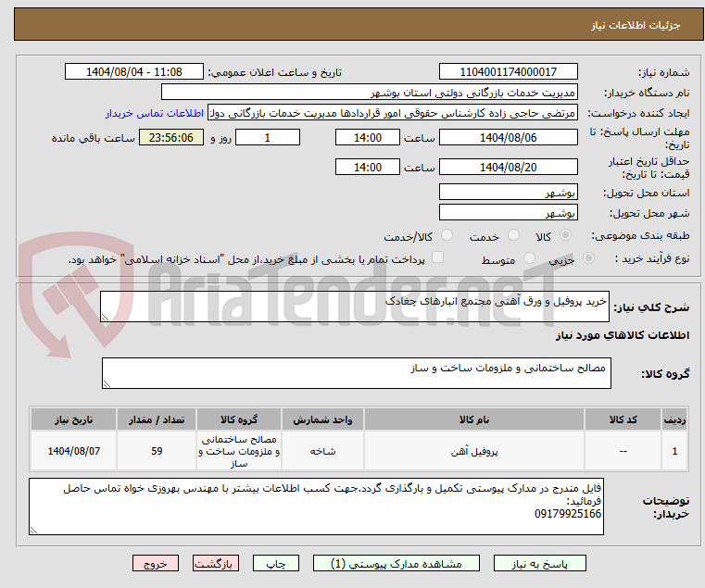Click the پاسخ به نیاز button

click(539, 563)
